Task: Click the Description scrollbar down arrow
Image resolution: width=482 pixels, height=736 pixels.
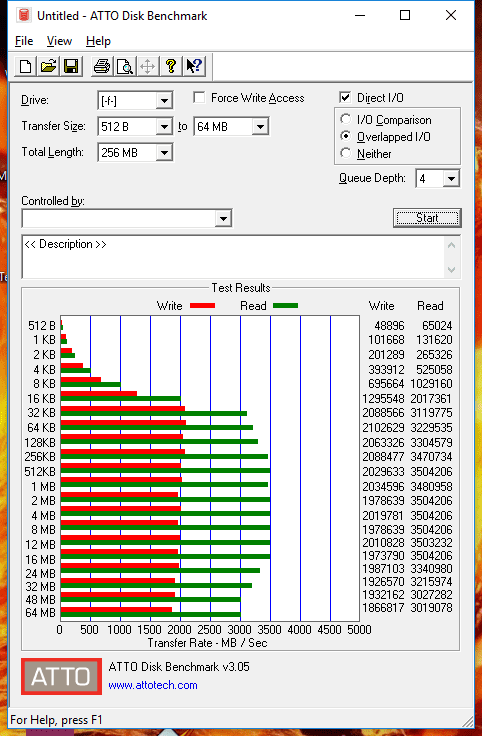Action: [451, 269]
